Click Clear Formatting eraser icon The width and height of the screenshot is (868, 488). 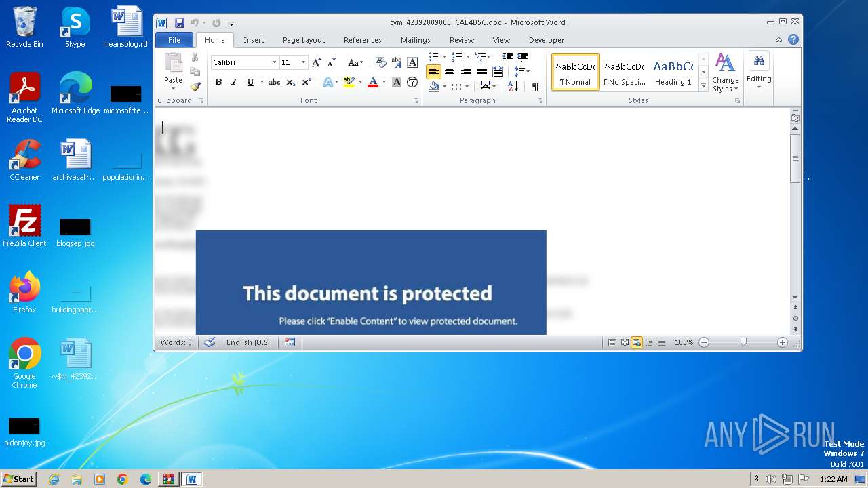coord(381,62)
